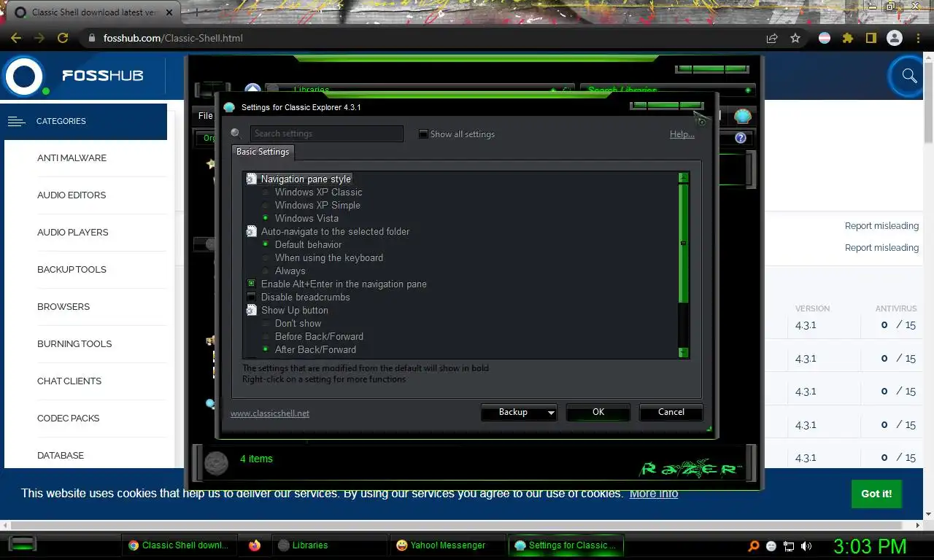Open the Backup dropdown button

(x=519, y=412)
